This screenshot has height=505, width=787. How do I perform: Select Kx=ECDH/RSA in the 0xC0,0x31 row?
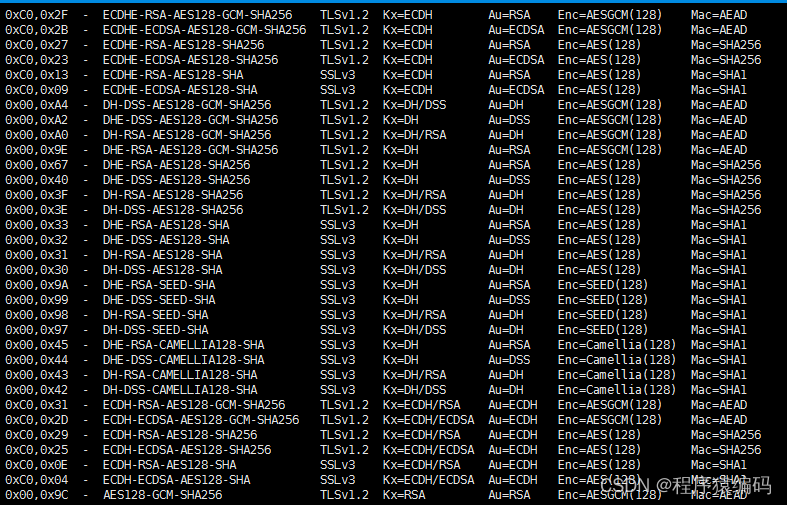[x=421, y=405]
